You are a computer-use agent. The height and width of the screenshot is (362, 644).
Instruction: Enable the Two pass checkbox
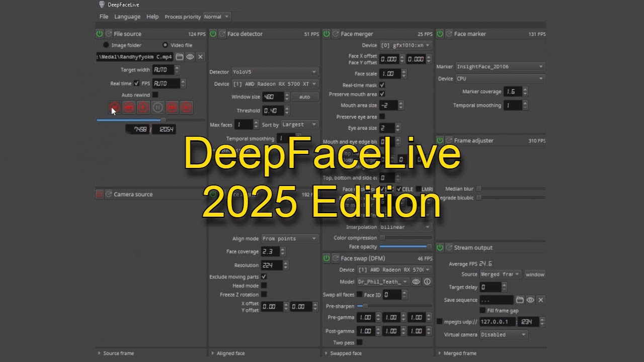[359, 342]
